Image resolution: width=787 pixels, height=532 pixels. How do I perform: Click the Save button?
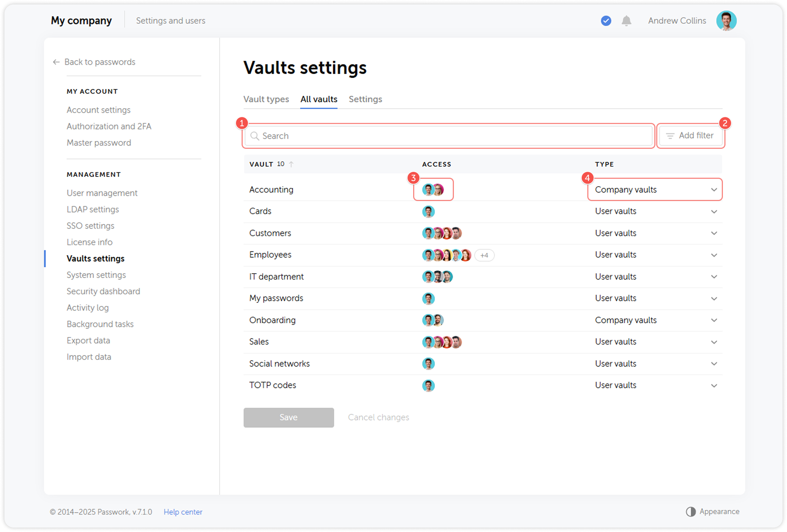point(288,417)
